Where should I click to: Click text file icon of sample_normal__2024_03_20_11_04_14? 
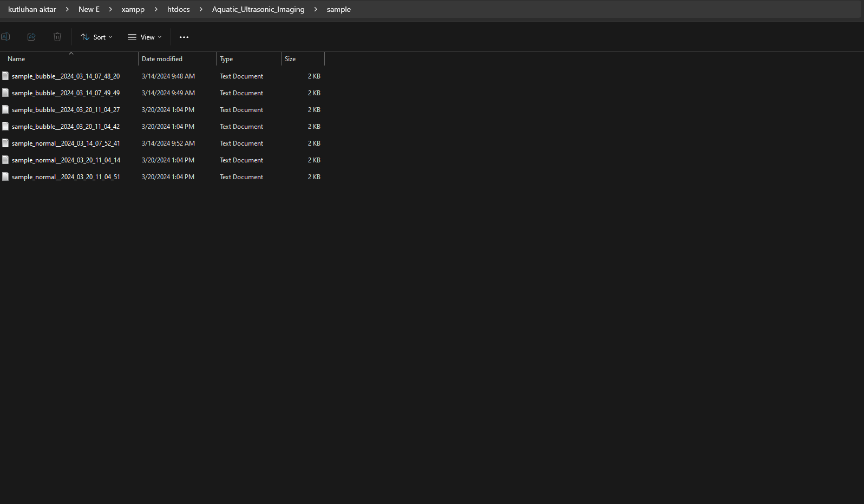click(x=5, y=160)
